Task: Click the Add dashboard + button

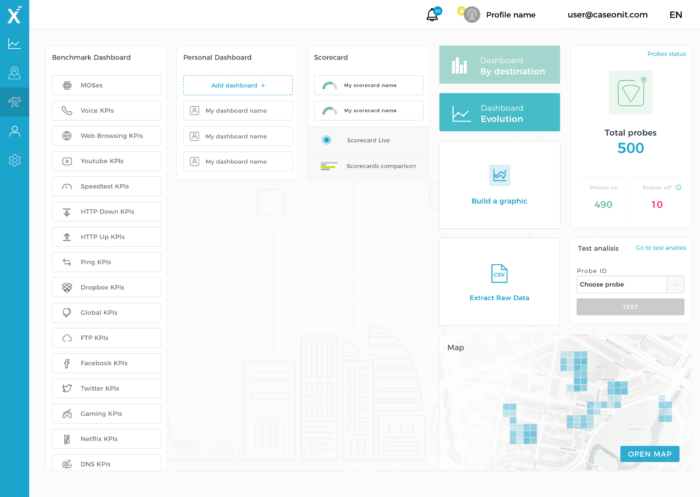Action: pyautogui.click(x=238, y=86)
